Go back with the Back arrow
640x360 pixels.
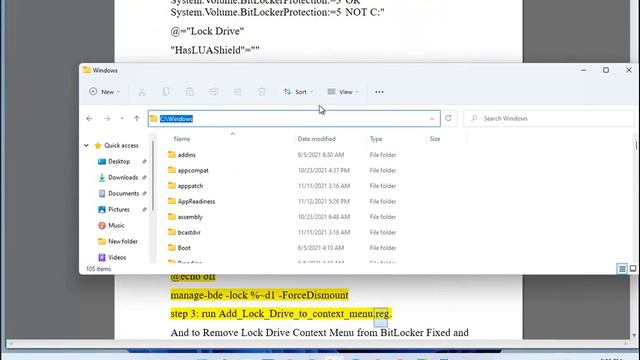[x=89, y=118]
